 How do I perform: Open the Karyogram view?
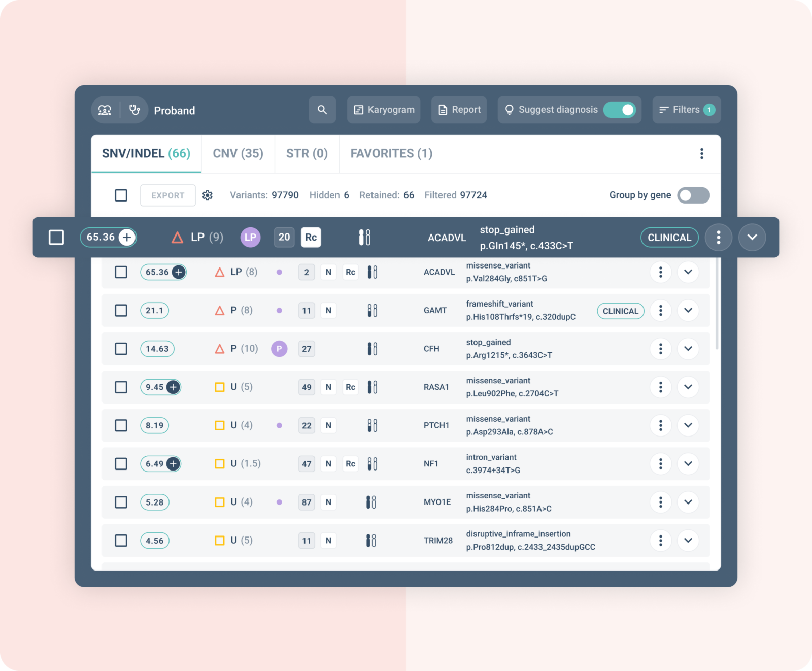[x=384, y=110]
